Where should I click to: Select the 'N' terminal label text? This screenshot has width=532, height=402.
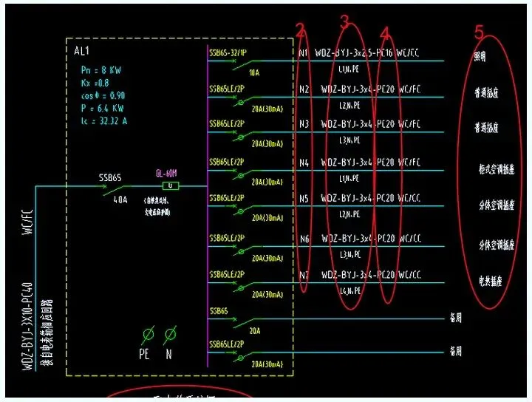point(168,354)
